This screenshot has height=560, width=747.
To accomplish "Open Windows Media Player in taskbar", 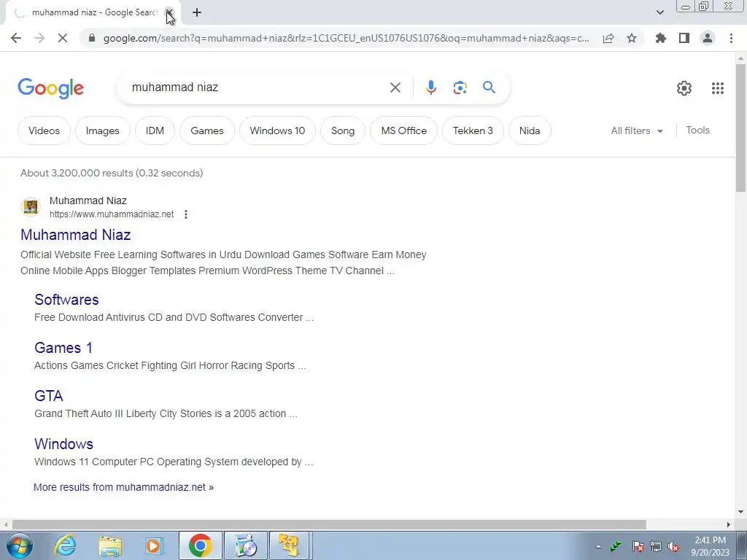I will 154,545.
